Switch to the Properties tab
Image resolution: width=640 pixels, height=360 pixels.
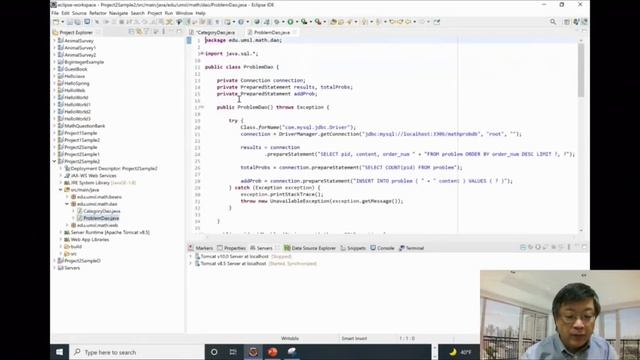231,248
